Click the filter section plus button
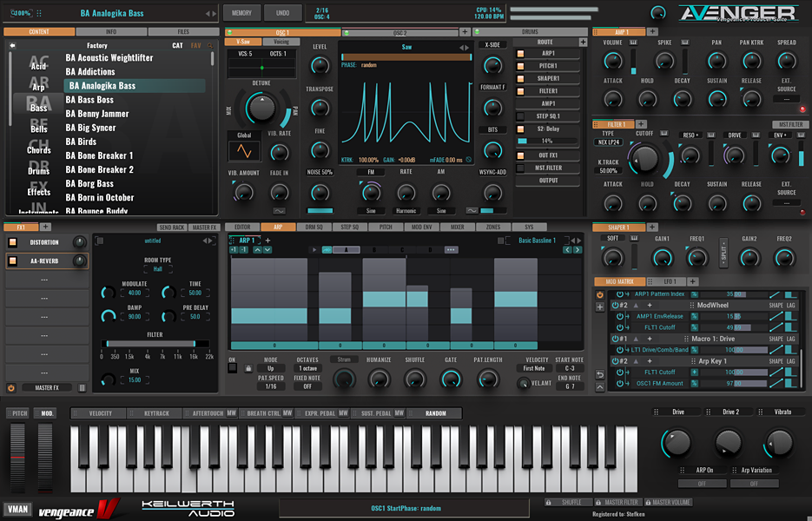This screenshot has height=521, width=812. click(641, 124)
